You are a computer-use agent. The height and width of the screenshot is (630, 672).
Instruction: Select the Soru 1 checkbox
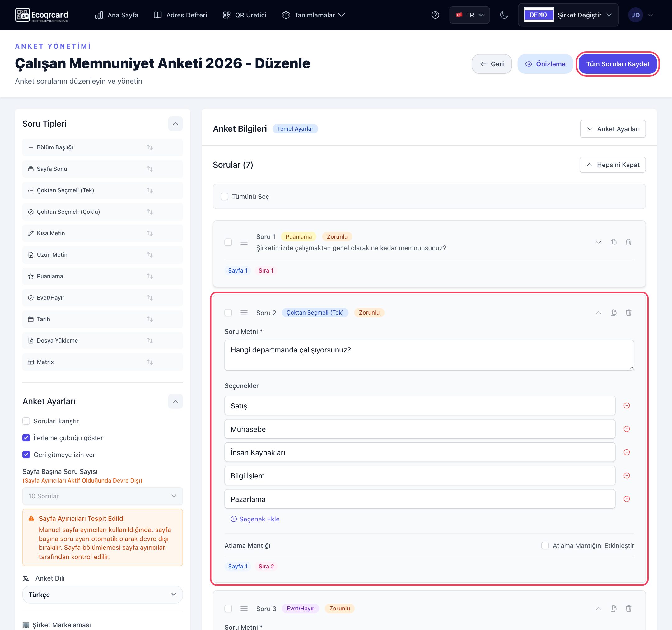tap(228, 242)
